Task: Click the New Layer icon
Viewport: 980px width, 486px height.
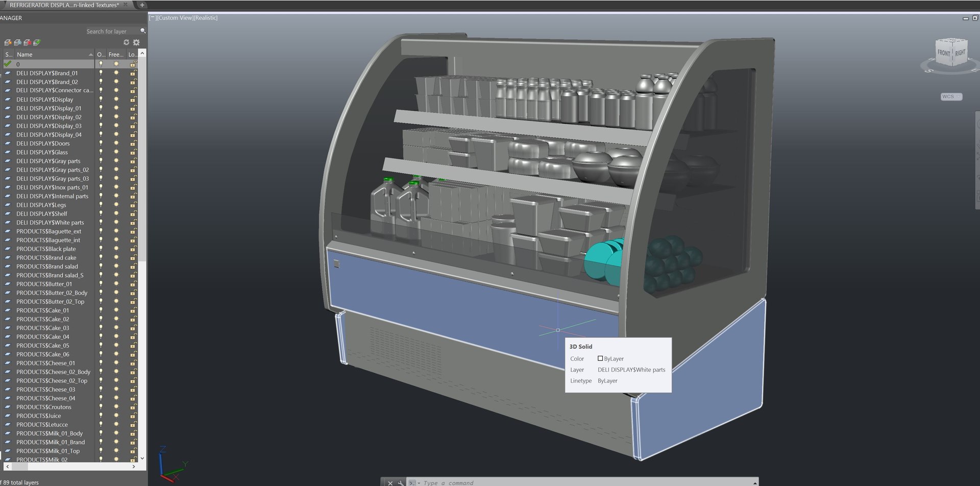Action: [8, 42]
